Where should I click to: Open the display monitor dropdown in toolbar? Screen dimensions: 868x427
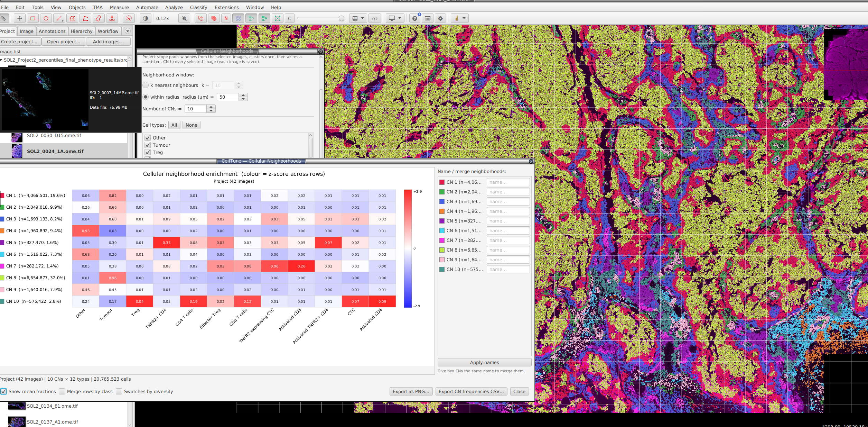[395, 18]
